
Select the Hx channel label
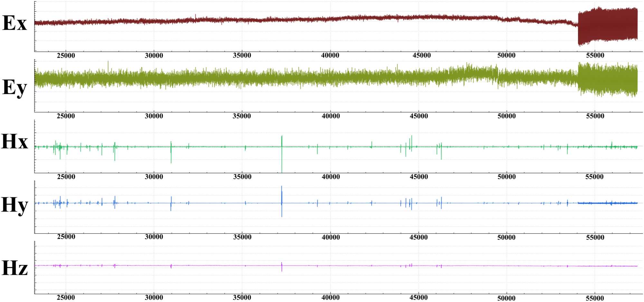(x=14, y=141)
